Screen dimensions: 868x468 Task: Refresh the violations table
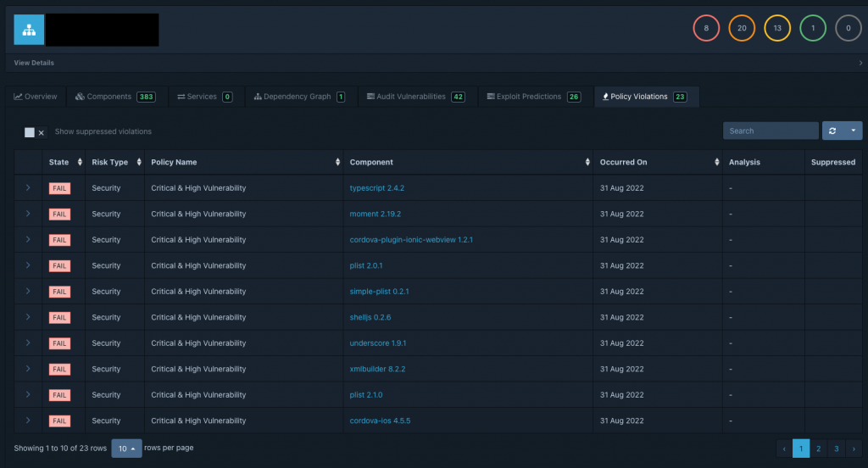(832, 131)
